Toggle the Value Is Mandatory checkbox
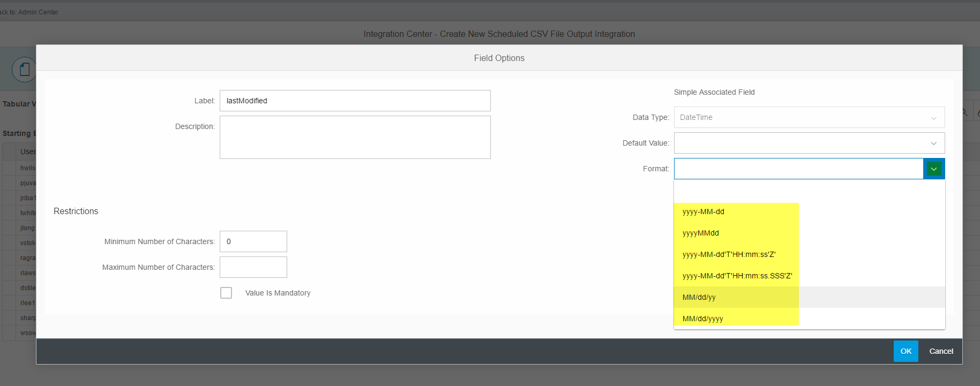This screenshot has height=386, width=980. [x=226, y=293]
